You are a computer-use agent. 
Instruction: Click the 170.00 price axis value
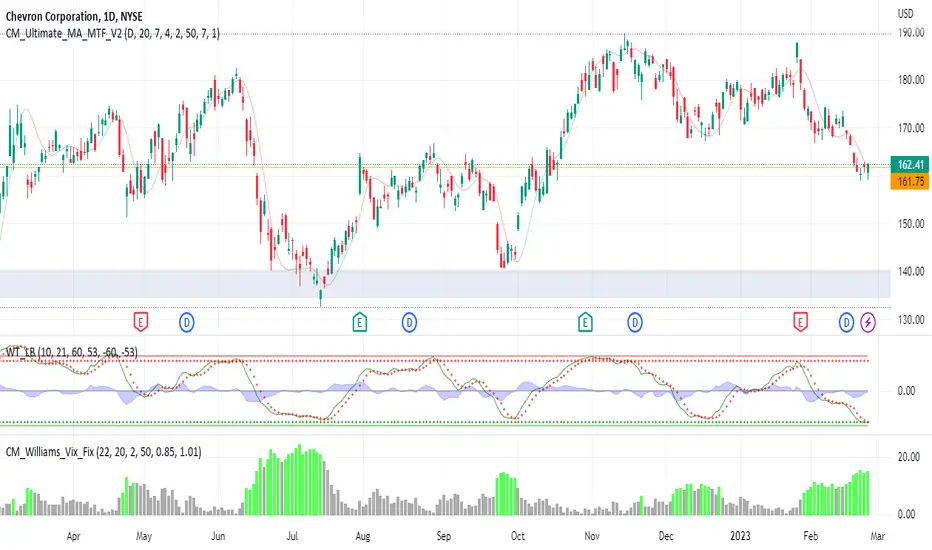click(x=911, y=128)
